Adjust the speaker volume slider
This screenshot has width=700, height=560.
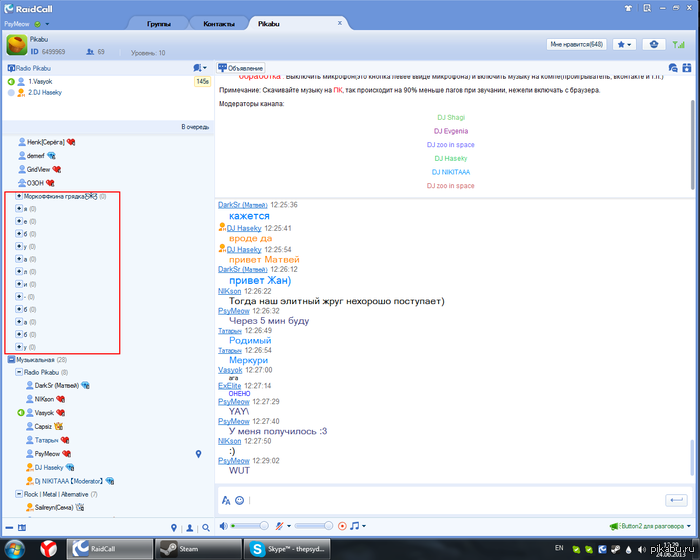250,526
